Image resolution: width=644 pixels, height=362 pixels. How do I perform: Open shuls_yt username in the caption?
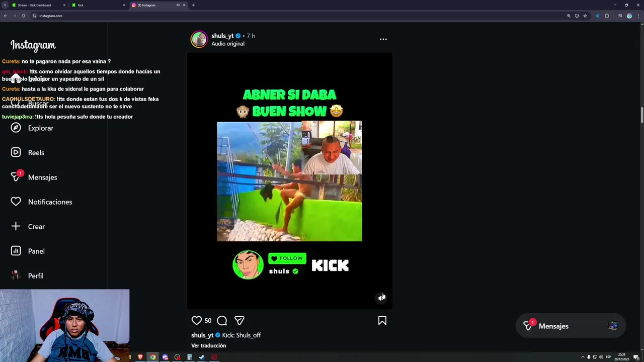(x=202, y=335)
